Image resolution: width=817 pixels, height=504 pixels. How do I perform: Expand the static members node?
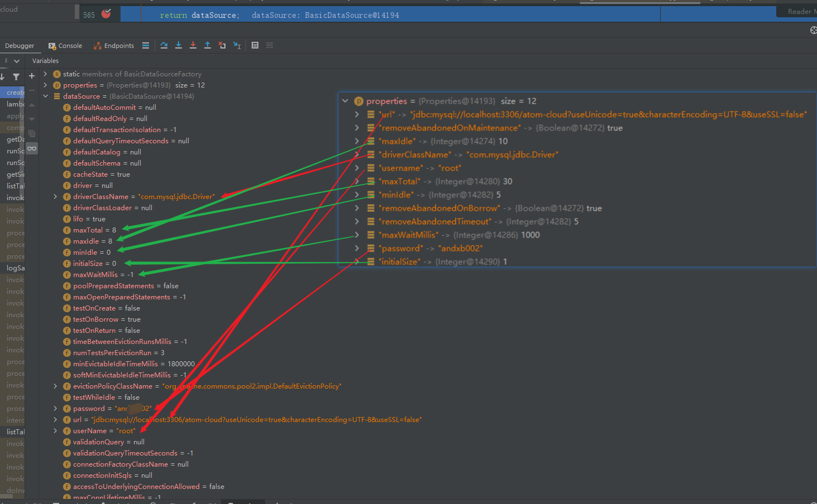click(45, 74)
